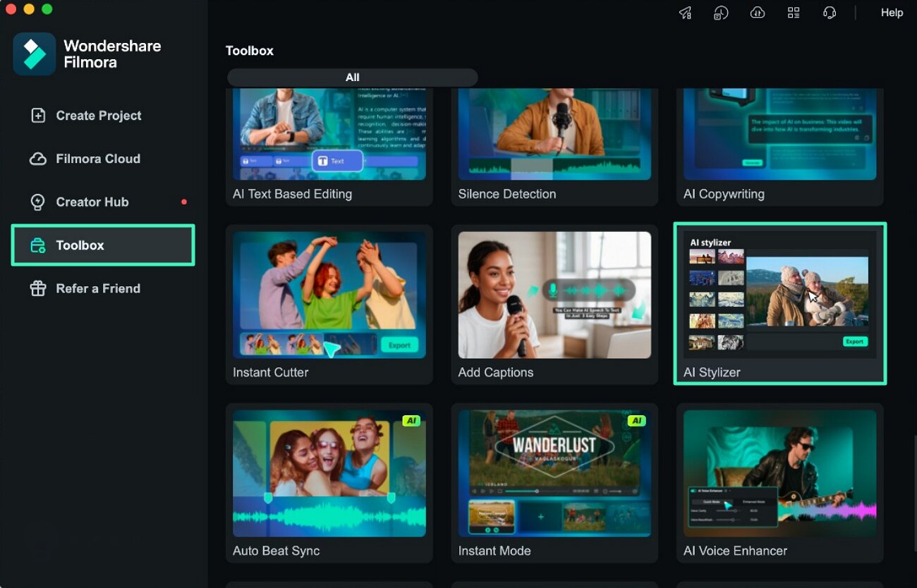Click the headset support icon
This screenshot has width=917, height=588.
pyautogui.click(x=830, y=13)
